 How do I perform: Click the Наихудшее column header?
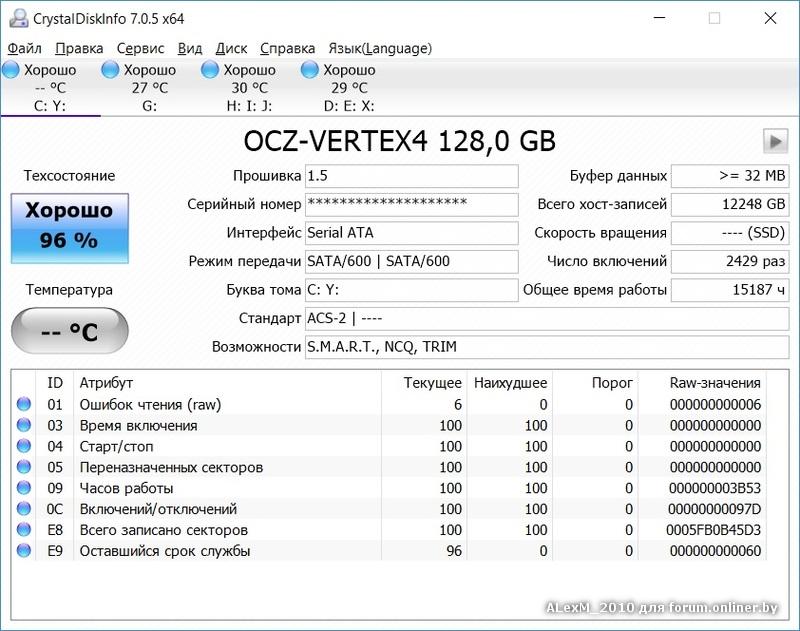point(510,383)
